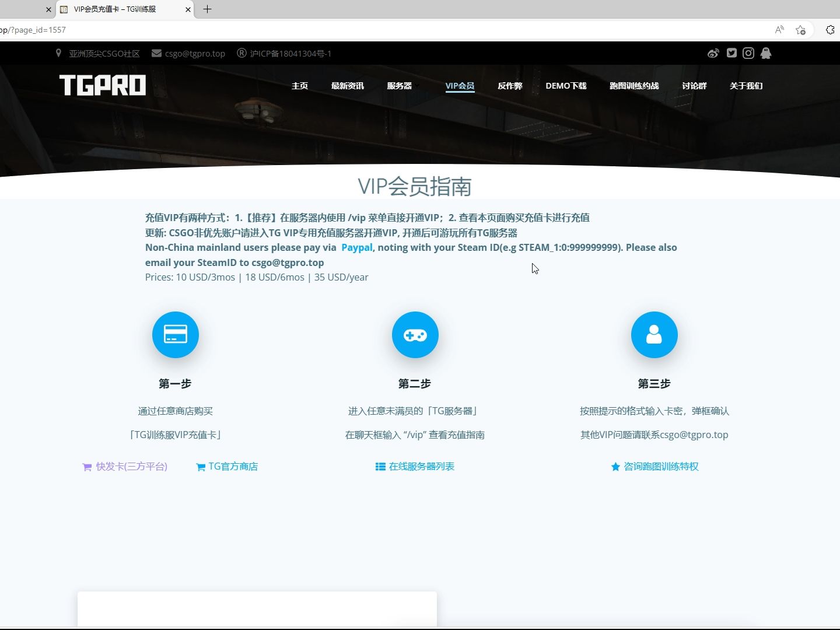Viewport: 840px width, 630px height.
Task: Click 「TG训练服VIP充值卡」 text
Action: [x=176, y=435]
